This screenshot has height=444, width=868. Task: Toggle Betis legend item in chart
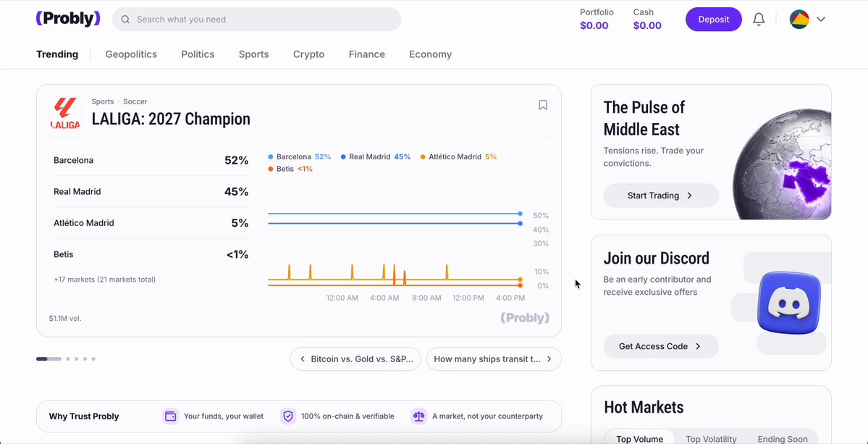290,169
